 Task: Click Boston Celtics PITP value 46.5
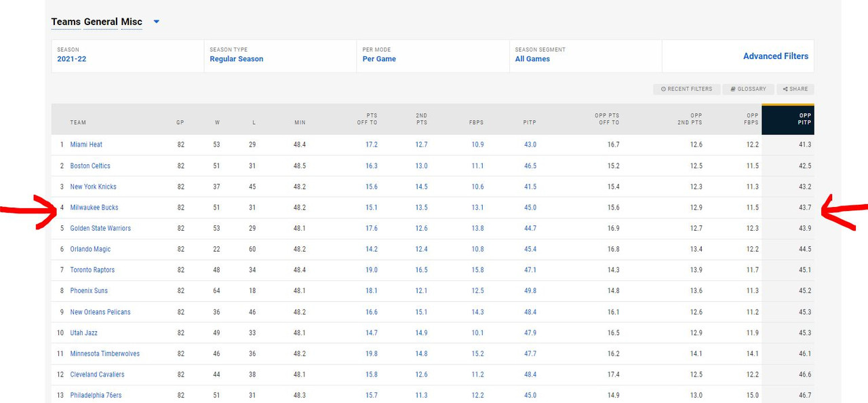click(530, 166)
